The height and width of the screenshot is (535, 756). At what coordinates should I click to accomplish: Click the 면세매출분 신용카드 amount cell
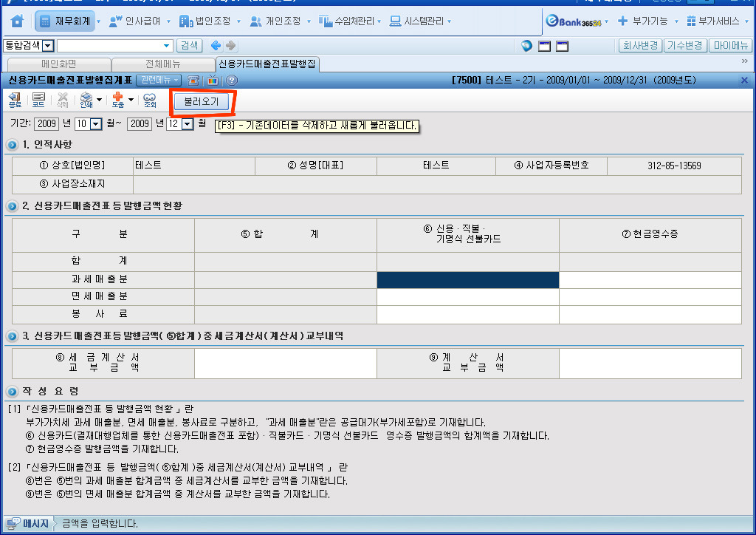[x=467, y=297]
